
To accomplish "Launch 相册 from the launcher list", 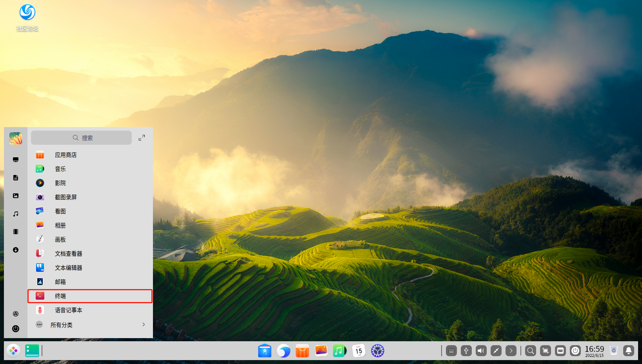I will tap(90, 226).
